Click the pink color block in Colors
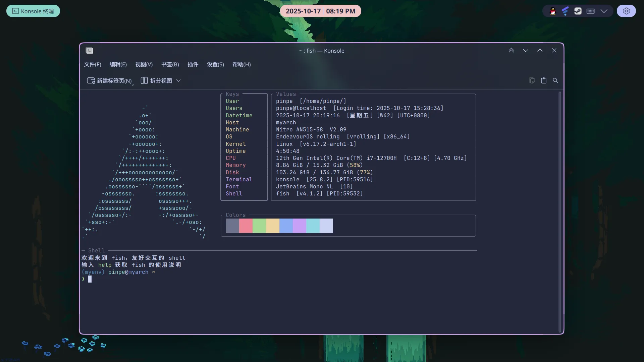The width and height of the screenshot is (644, 362). 246,226
